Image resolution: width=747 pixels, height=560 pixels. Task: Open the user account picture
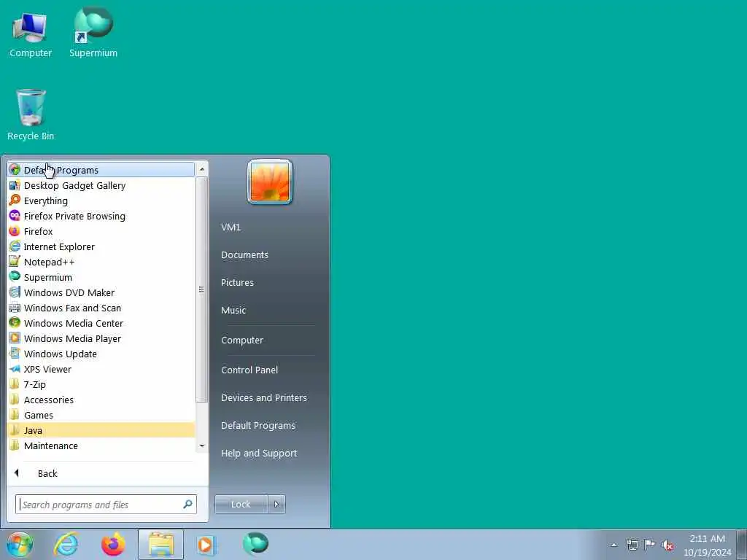pos(270,182)
